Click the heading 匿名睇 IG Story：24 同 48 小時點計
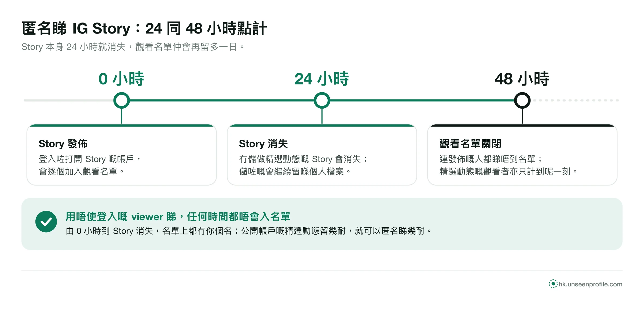Viewport: 644px width, 310px height. pyautogui.click(x=144, y=28)
